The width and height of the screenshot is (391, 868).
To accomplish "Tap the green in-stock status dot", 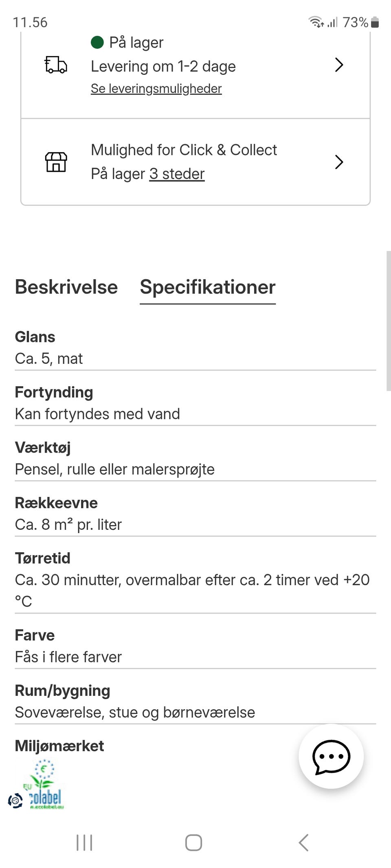I will [x=97, y=42].
